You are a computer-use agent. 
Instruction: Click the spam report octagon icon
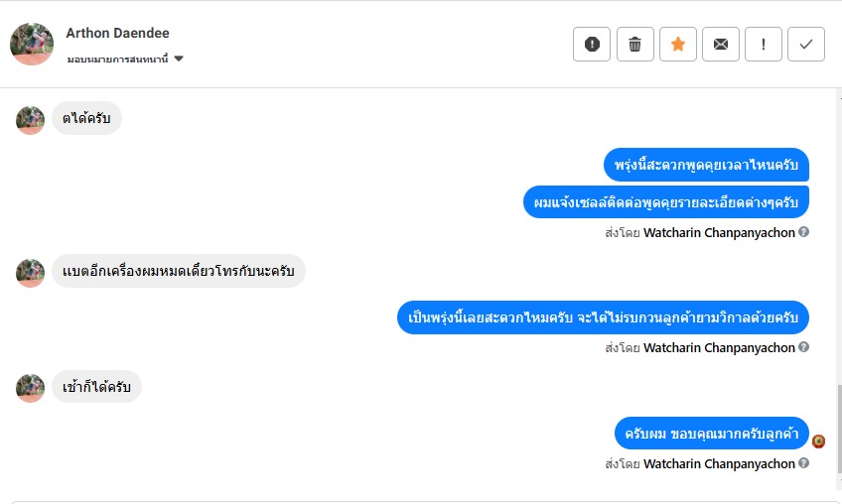point(592,44)
